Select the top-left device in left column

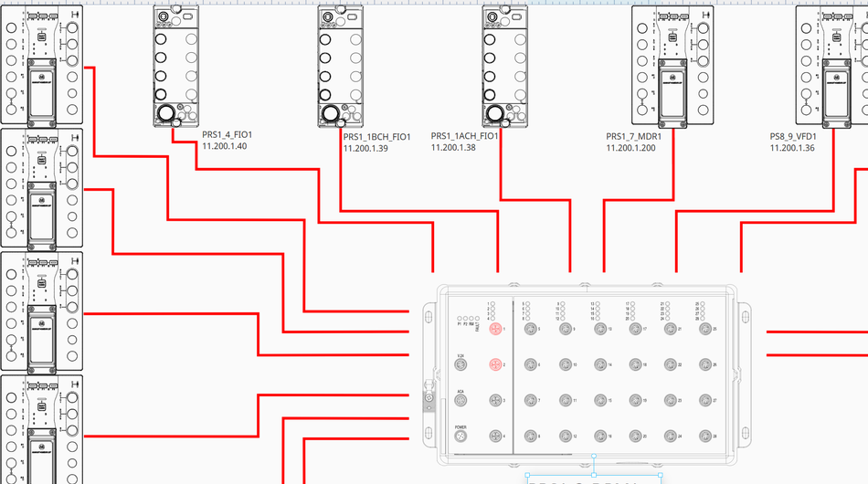pyautogui.click(x=41, y=64)
